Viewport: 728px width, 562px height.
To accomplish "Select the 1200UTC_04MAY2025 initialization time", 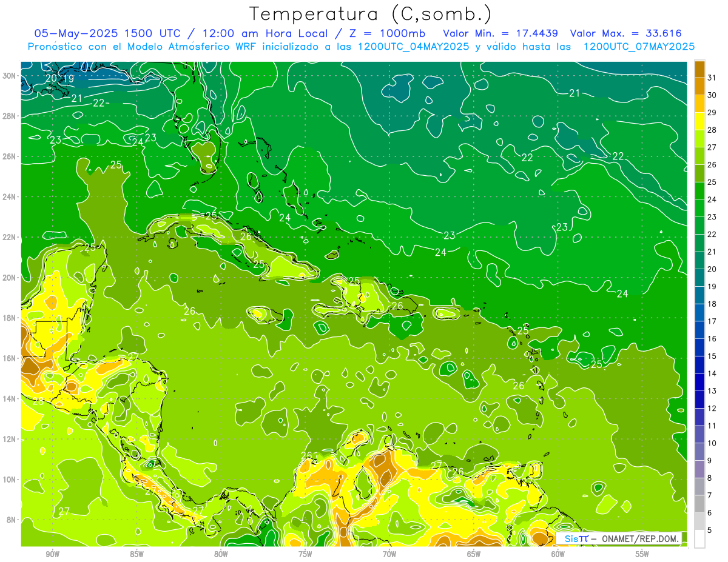I will coord(413,47).
